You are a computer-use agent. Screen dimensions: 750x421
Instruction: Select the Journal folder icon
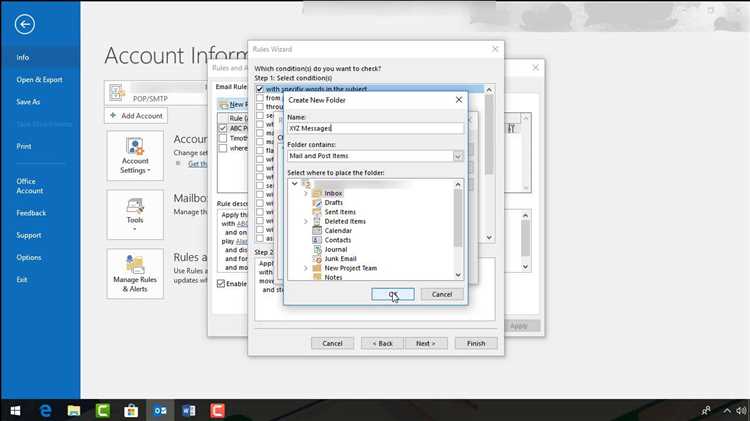317,249
